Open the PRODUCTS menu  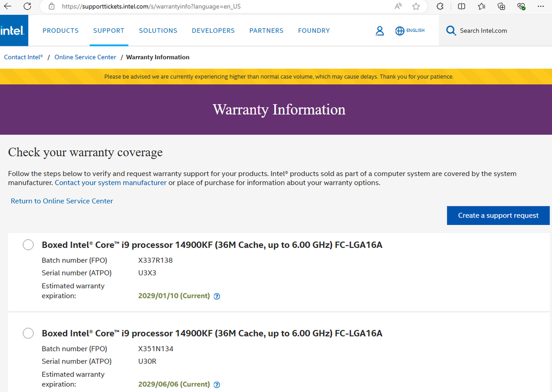[61, 31]
